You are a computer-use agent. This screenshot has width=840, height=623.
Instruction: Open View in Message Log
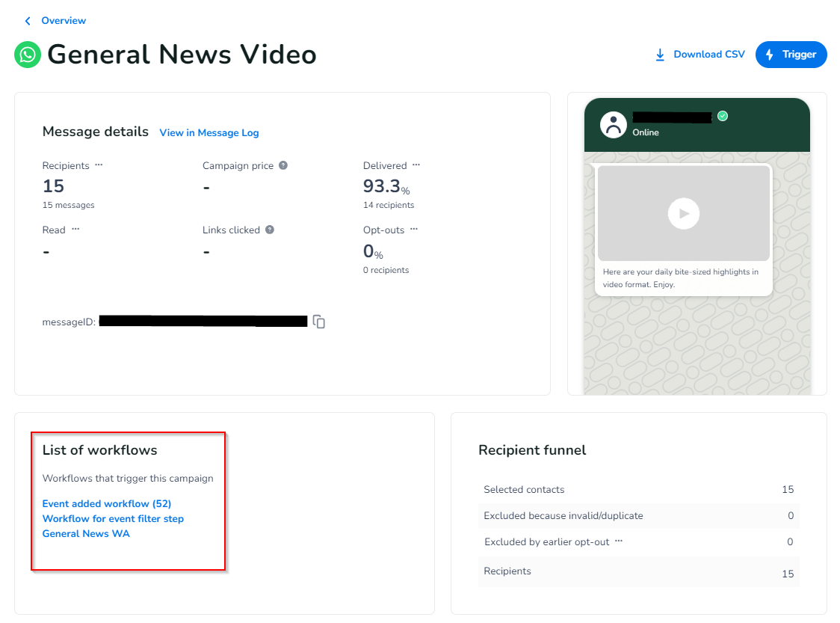tap(209, 133)
